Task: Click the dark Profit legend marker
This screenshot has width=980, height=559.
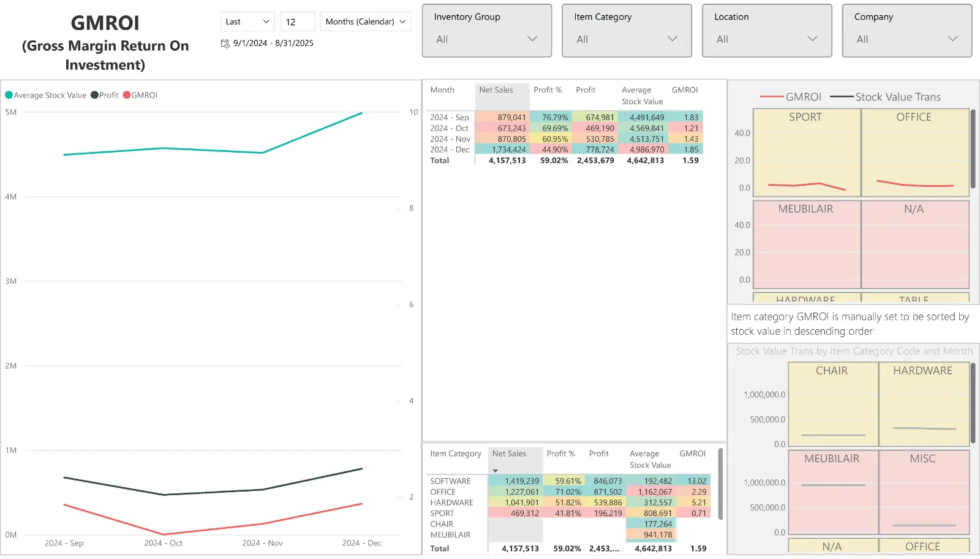Action: (94, 95)
